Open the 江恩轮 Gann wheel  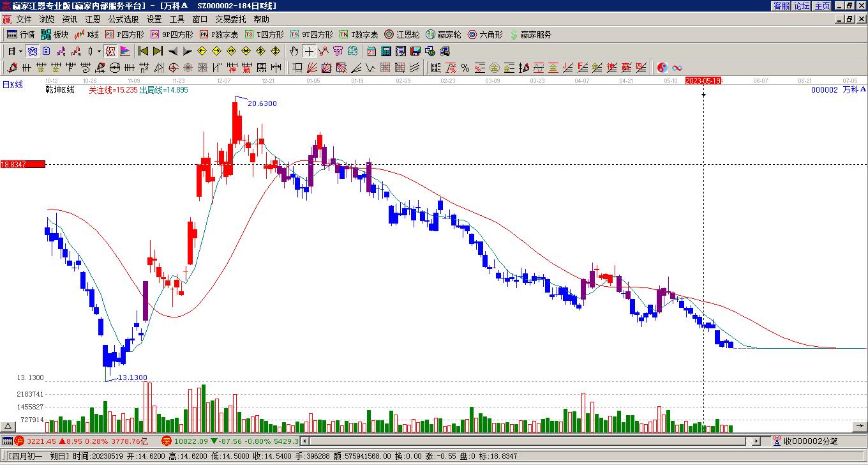pyautogui.click(x=402, y=34)
